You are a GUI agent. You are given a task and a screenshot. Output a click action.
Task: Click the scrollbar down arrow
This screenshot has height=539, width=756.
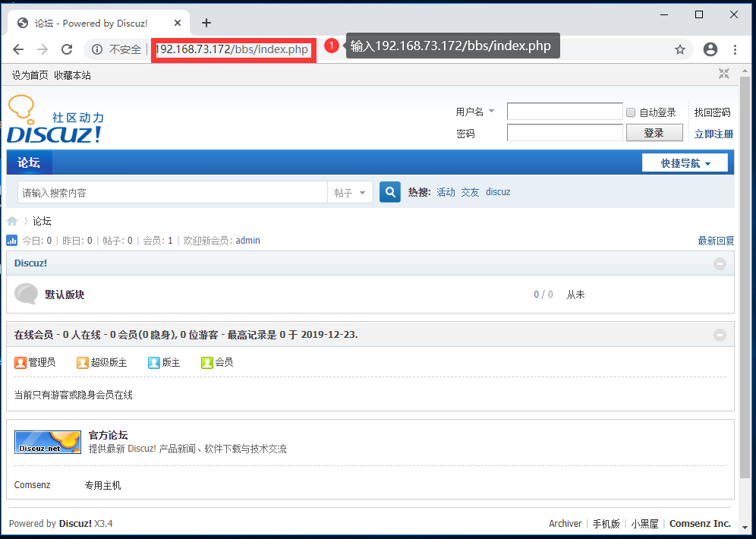745,528
